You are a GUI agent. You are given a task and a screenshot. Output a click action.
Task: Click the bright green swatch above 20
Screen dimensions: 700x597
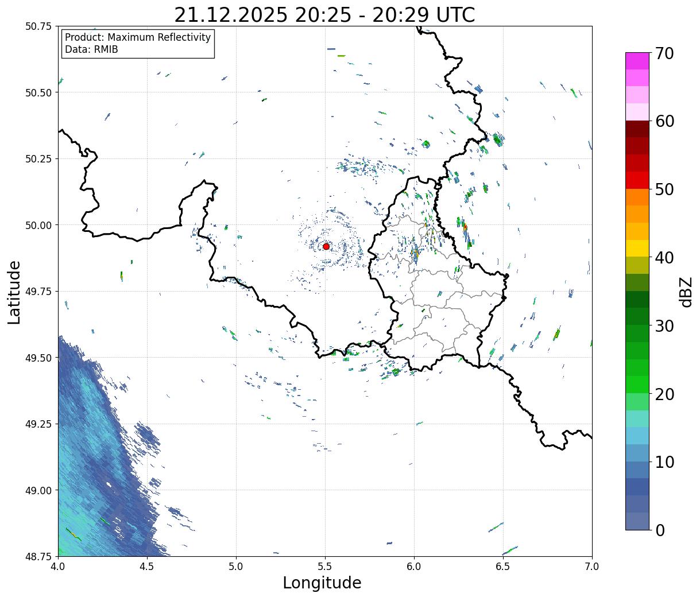[637, 385]
